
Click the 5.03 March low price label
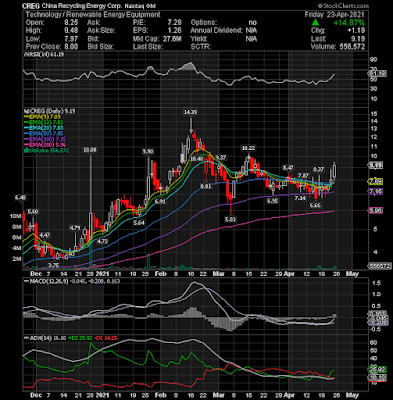point(231,219)
